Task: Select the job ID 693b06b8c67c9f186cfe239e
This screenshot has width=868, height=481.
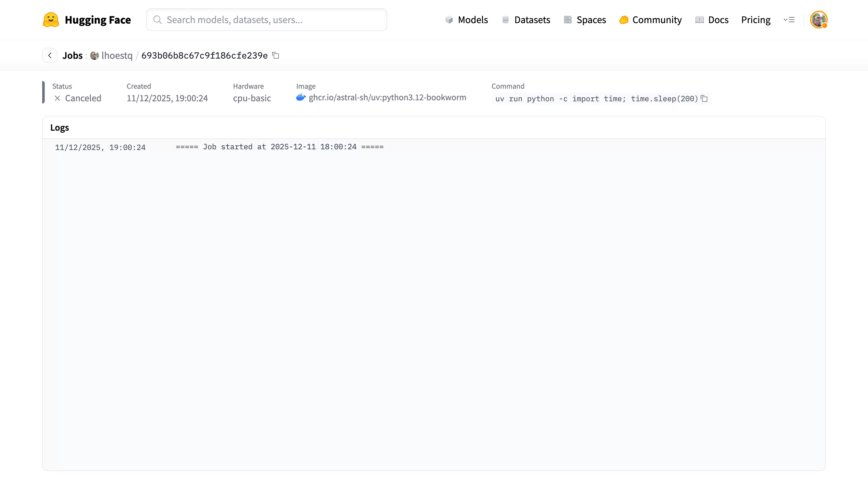Action: [204, 55]
